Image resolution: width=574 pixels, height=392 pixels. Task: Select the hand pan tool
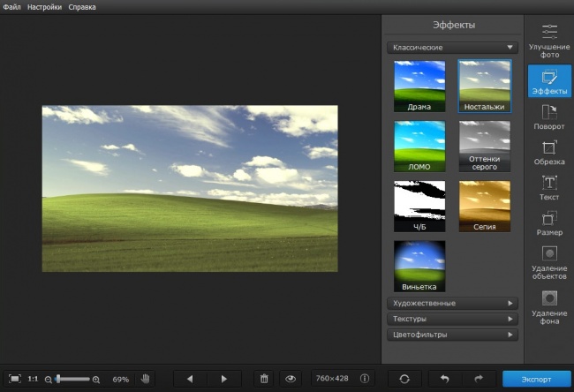(146, 379)
